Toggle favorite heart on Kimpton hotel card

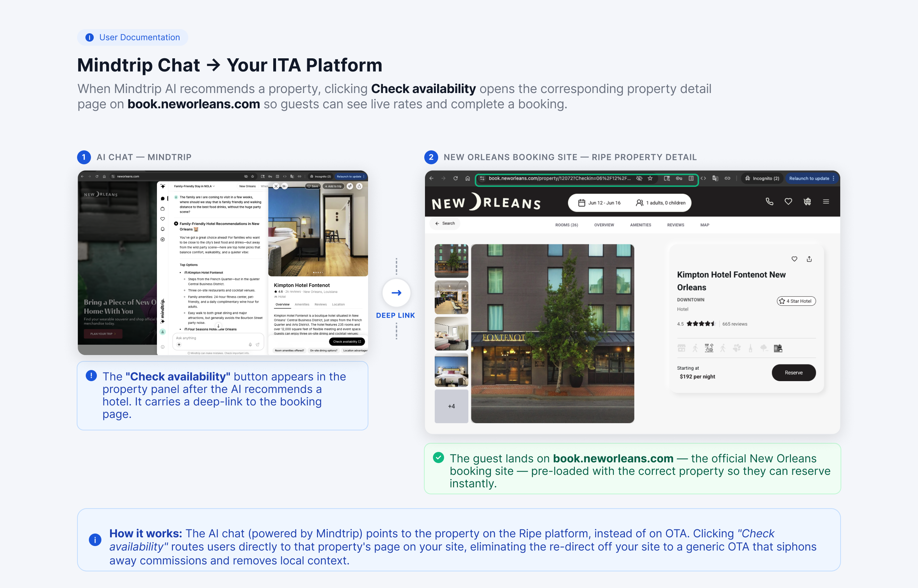point(794,259)
